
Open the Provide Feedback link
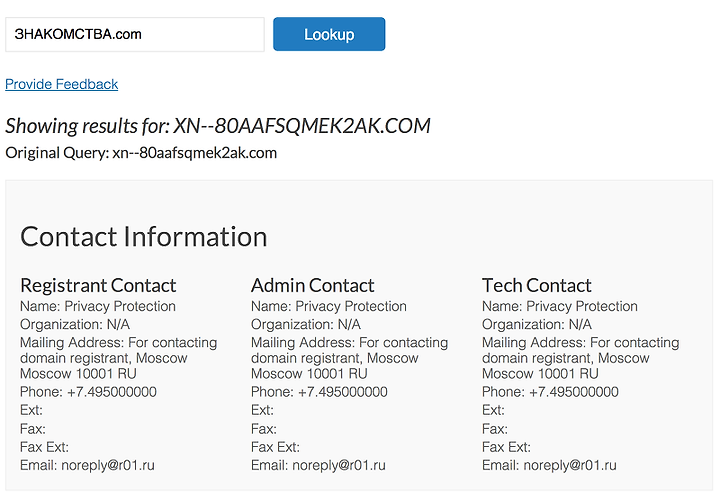click(62, 84)
